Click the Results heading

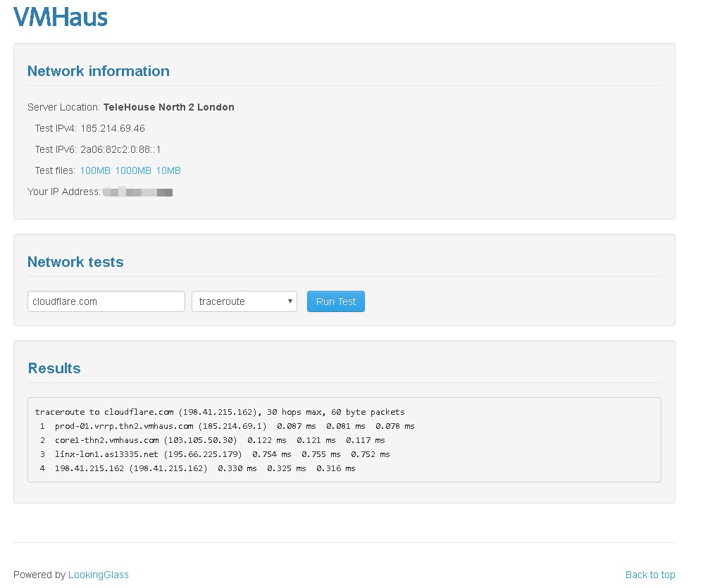pos(54,368)
